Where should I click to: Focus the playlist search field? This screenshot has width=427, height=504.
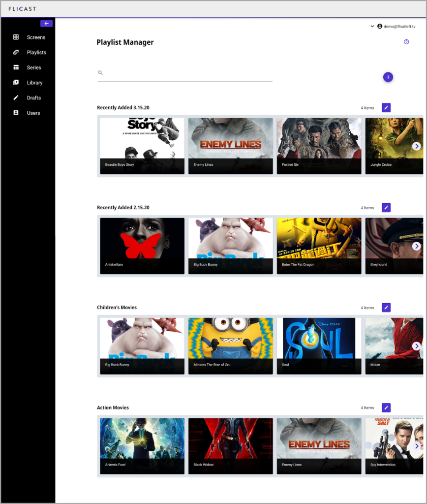(x=185, y=73)
